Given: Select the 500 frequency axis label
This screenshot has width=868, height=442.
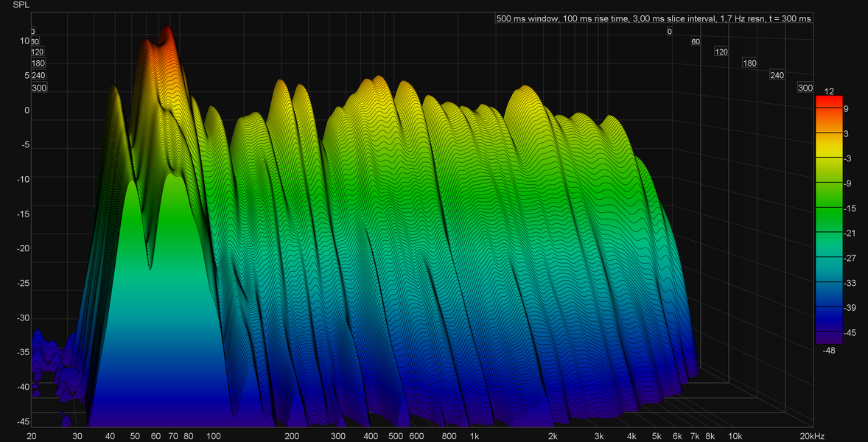Looking at the screenshot, I should tap(395, 436).
